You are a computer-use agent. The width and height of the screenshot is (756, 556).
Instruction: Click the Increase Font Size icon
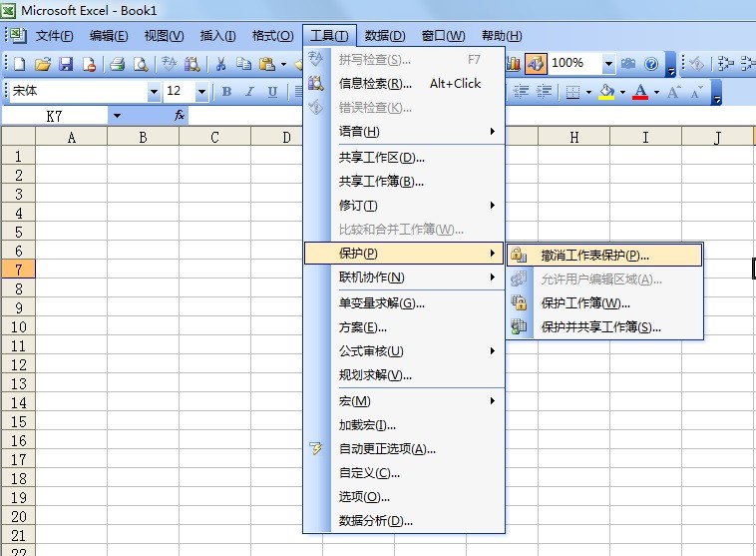pos(674,91)
